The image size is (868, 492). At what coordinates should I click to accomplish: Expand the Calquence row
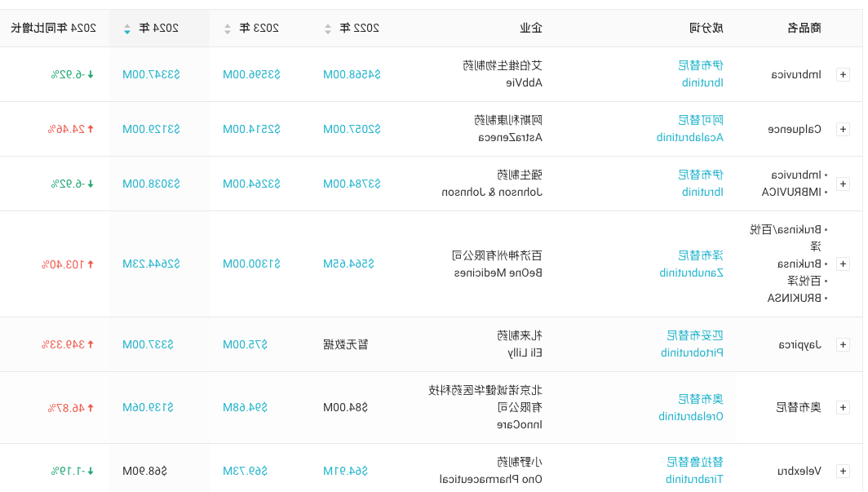[843, 130]
